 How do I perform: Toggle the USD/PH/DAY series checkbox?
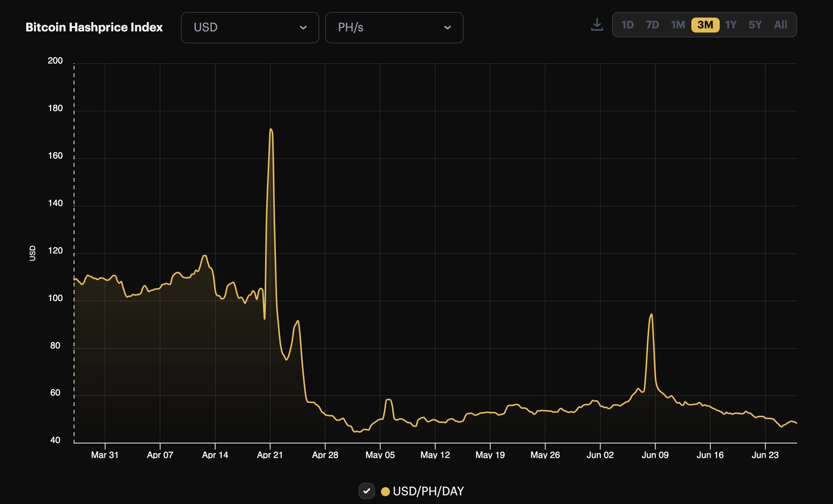[x=366, y=491]
